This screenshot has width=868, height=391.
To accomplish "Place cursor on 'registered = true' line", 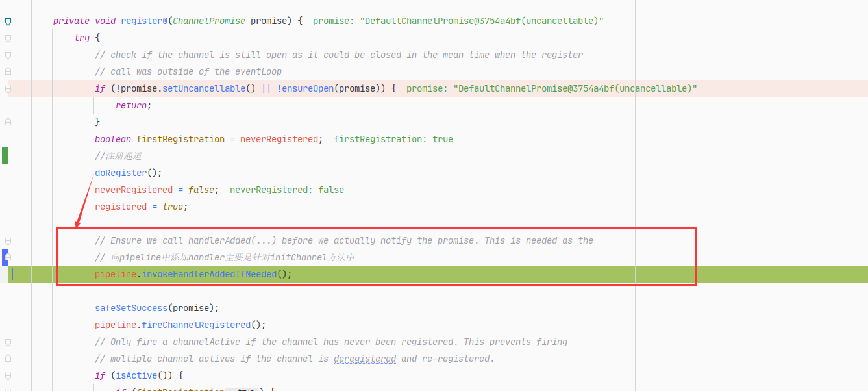I will [x=141, y=207].
